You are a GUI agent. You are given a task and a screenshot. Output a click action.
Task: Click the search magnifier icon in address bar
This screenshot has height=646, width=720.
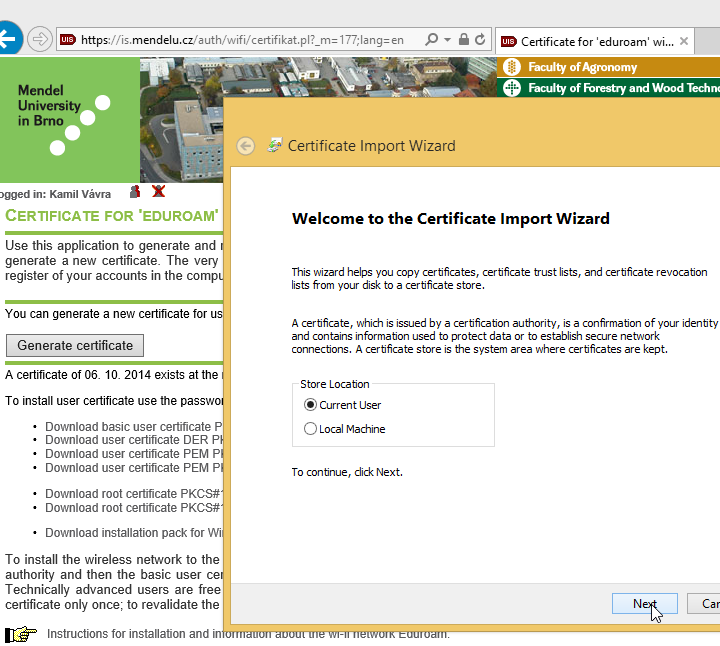(x=431, y=39)
